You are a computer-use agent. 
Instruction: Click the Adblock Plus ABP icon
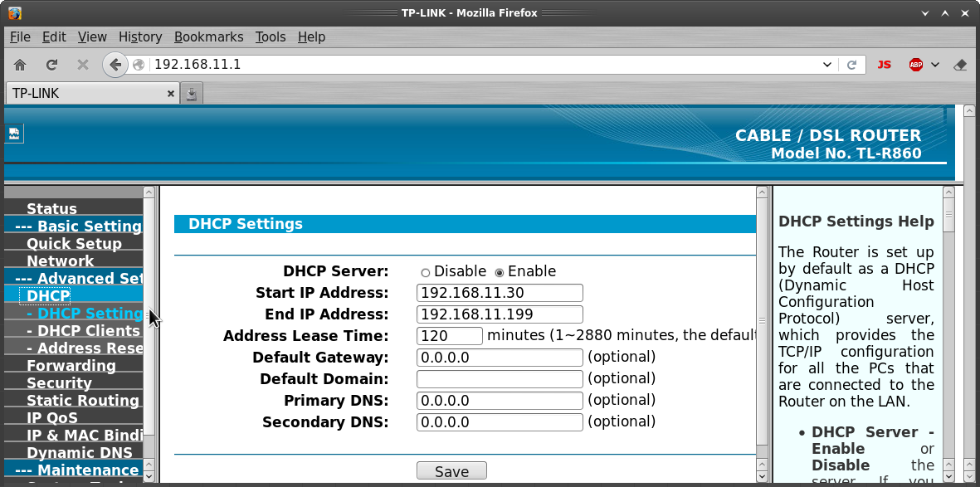pos(916,65)
